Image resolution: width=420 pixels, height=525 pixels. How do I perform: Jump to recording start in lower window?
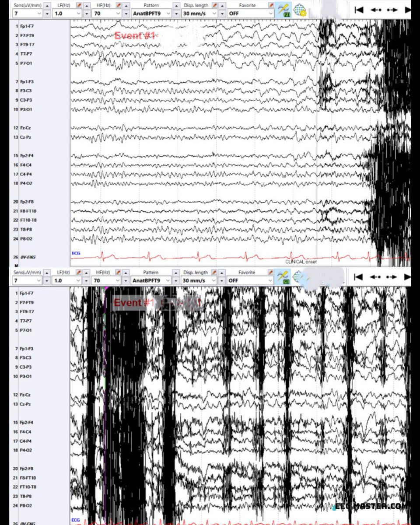click(359, 277)
